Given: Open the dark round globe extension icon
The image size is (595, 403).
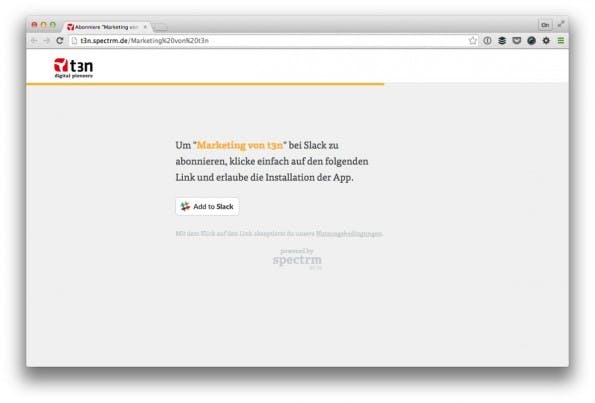Looking at the screenshot, I should click(531, 41).
